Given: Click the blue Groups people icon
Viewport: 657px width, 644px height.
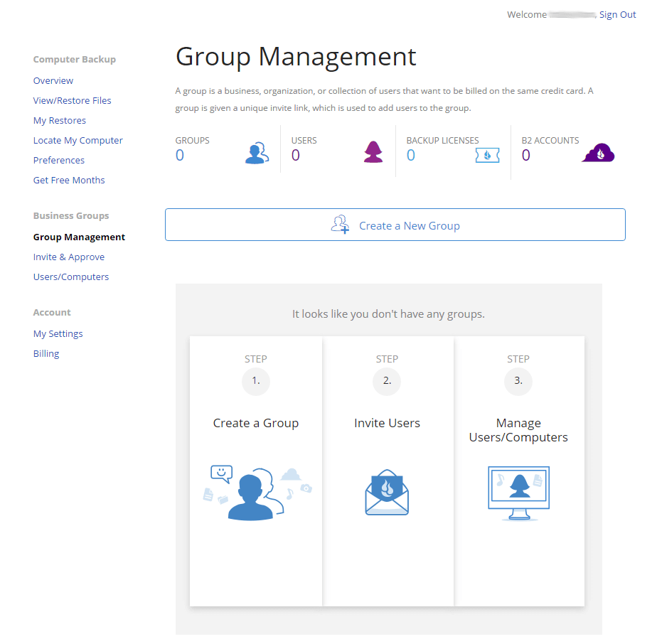Looking at the screenshot, I should pyautogui.click(x=257, y=153).
